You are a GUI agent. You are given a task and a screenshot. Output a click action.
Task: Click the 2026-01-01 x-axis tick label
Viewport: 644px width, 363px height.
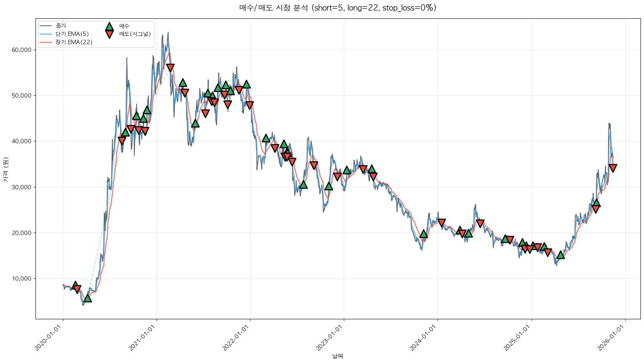click(x=611, y=338)
